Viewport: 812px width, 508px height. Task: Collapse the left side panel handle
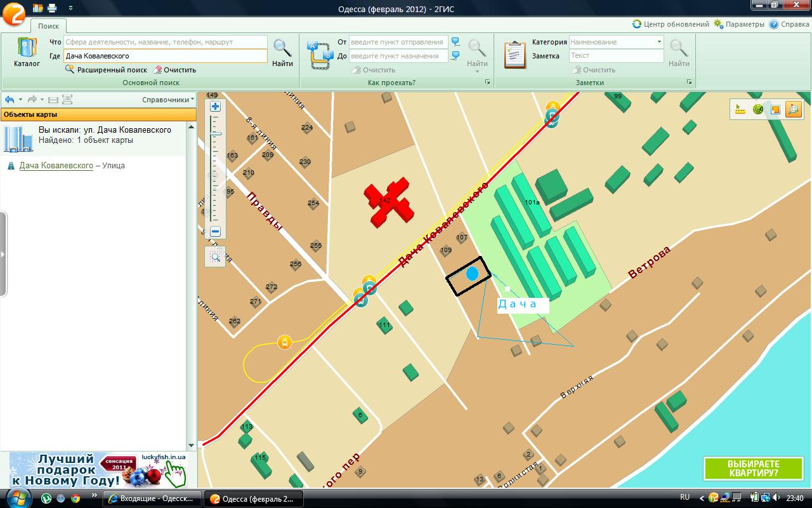click(3, 254)
